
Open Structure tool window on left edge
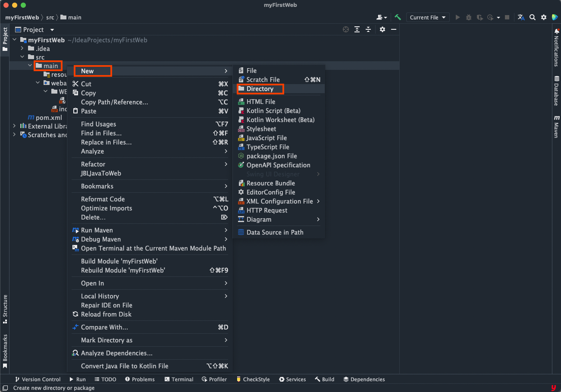coord(5,309)
